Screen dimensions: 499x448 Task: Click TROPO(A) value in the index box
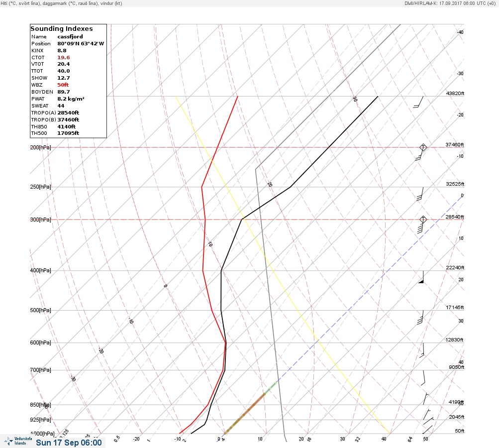pos(68,112)
